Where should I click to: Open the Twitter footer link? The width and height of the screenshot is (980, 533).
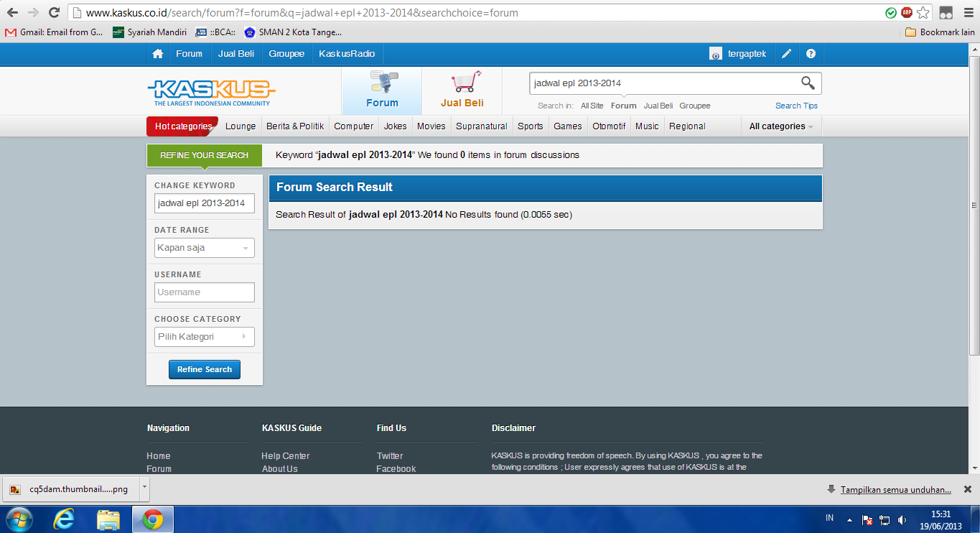point(390,456)
